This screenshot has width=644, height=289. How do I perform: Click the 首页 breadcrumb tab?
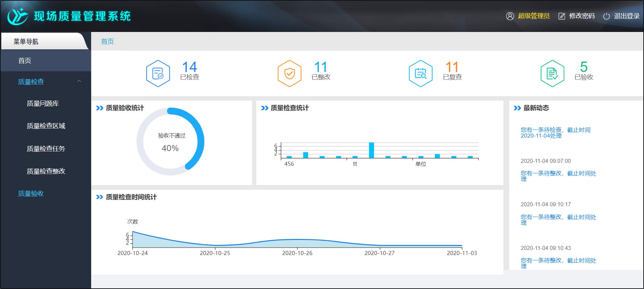click(x=108, y=41)
